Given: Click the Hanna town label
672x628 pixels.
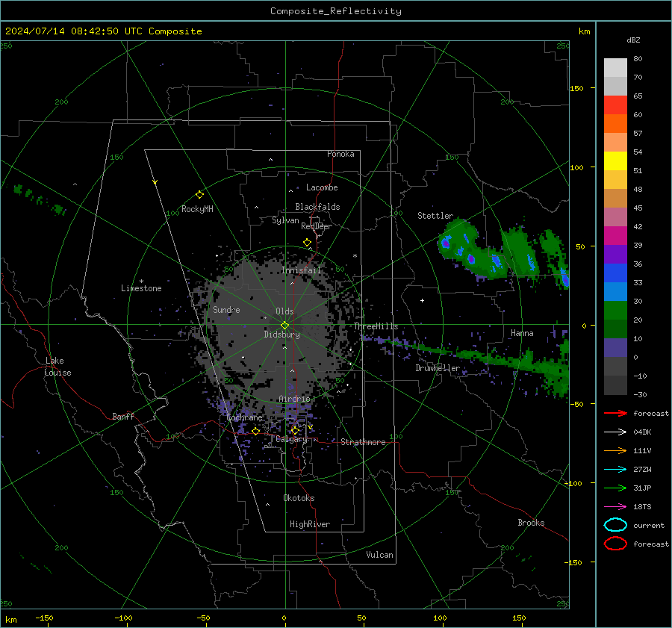Looking at the screenshot, I should (x=522, y=333).
